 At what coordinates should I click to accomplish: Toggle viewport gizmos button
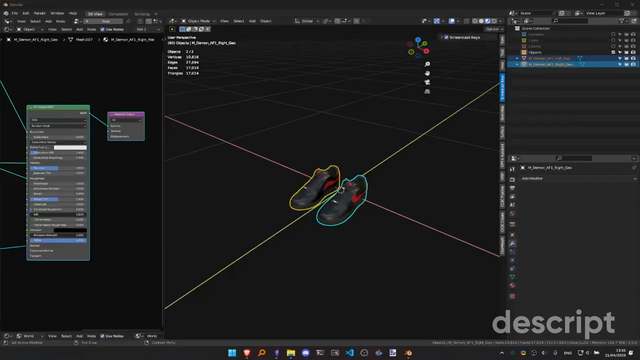coord(437,21)
